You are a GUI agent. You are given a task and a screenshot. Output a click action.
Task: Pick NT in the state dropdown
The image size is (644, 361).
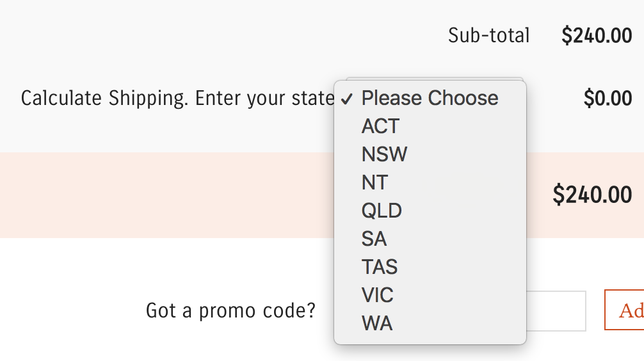[x=374, y=182]
